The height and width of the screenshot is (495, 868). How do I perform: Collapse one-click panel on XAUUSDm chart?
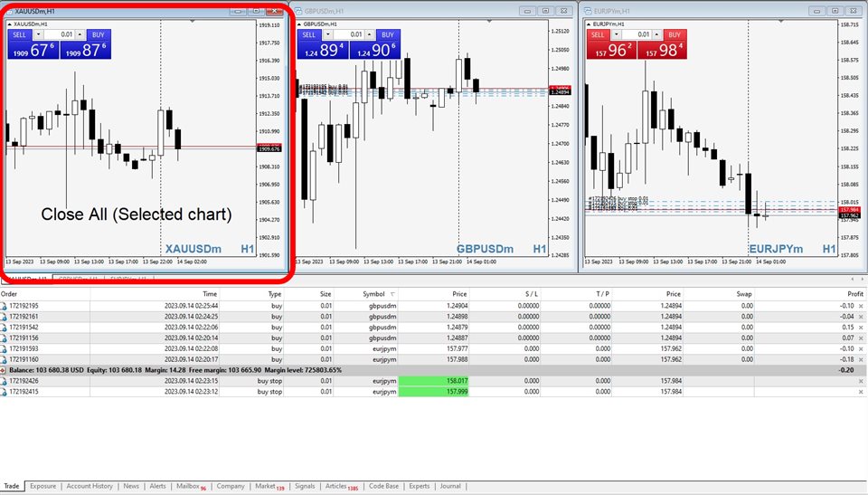(x=10, y=24)
